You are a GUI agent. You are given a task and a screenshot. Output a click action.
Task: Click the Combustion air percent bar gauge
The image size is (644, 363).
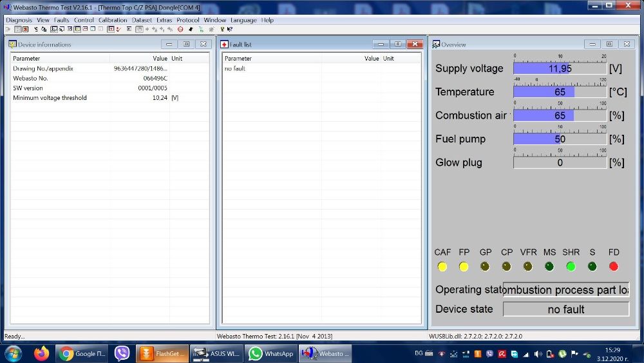[x=560, y=115]
